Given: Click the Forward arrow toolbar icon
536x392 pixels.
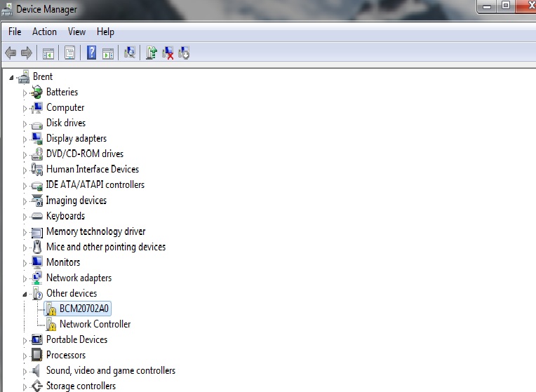Looking at the screenshot, I should pos(27,53).
